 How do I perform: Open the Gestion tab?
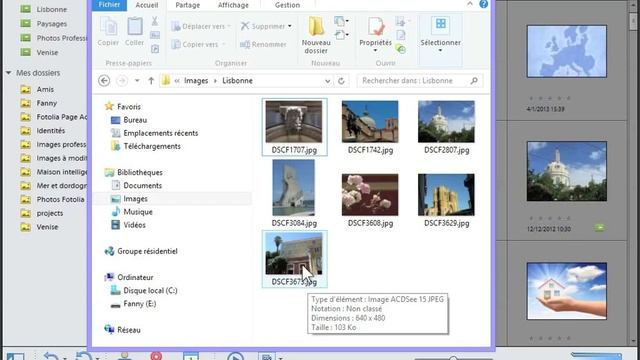pyautogui.click(x=287, y=5)
